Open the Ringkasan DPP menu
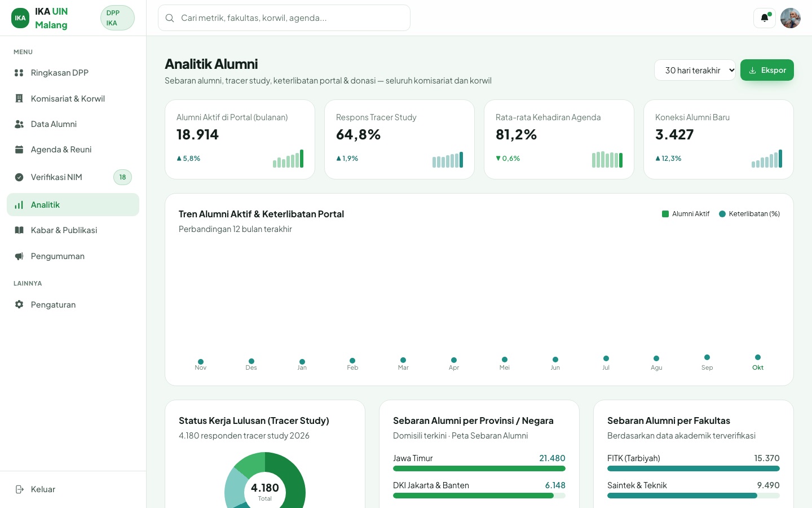Screen dimensions: 812x508 click(x=73, y=73)
